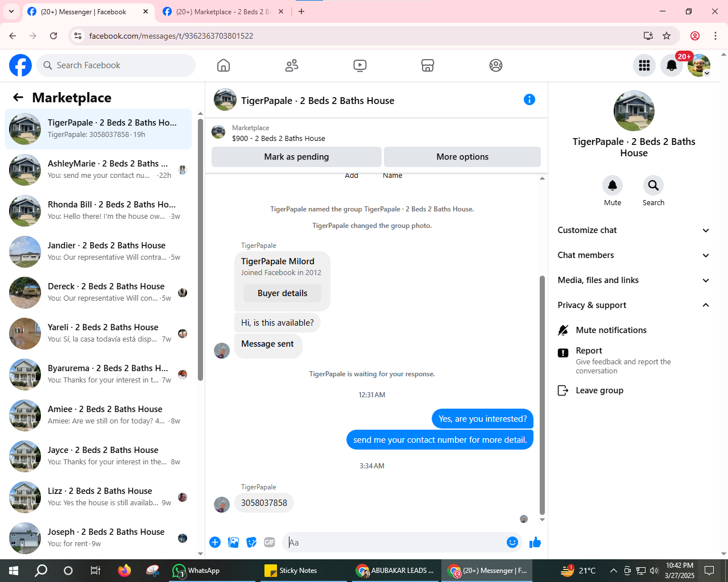Expand Customize chat section

click(634, 230)
